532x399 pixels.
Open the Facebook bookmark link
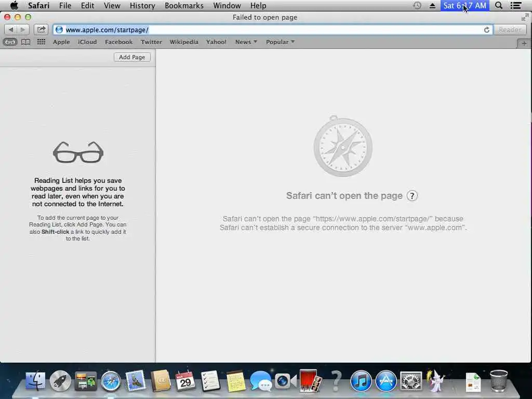[x=119, y=42]
